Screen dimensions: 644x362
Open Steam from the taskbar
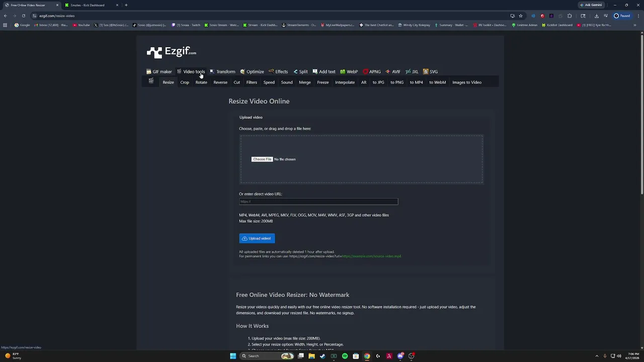coord(323,356)
